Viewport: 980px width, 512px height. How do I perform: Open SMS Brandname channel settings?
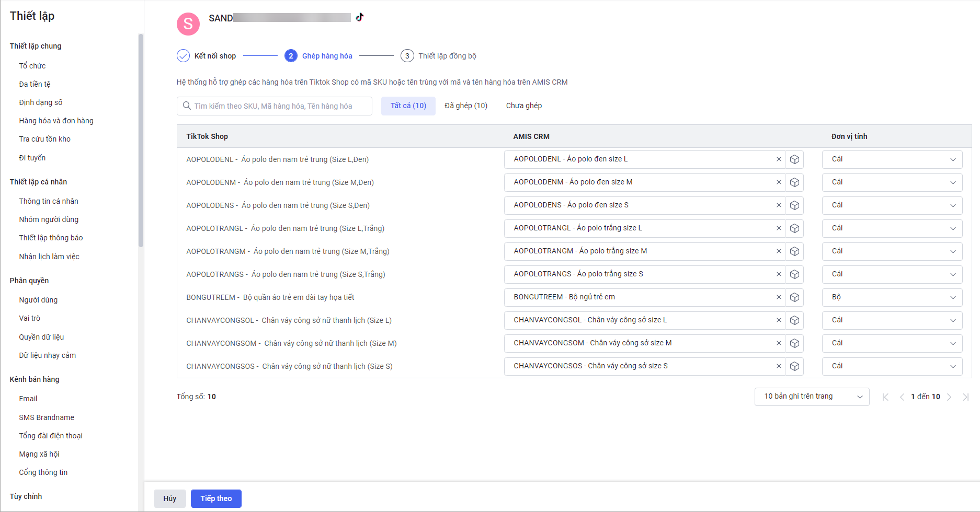47,417
